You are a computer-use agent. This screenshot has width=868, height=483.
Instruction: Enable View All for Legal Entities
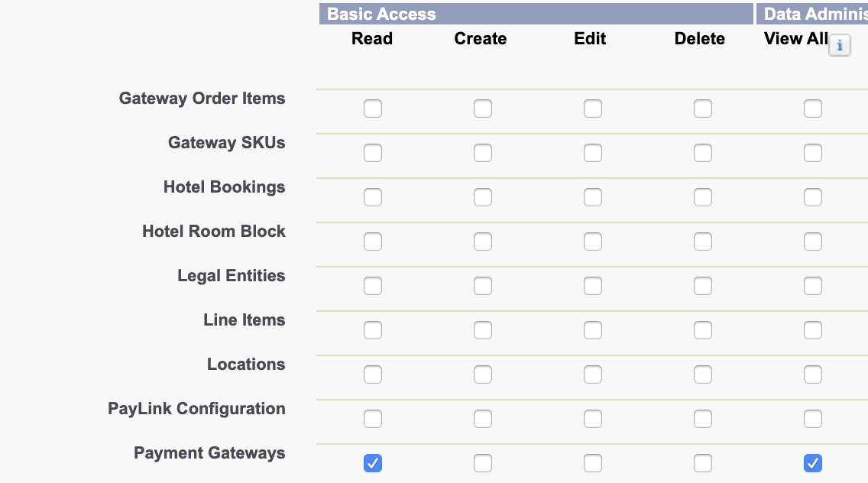click(x=813, y=286)
